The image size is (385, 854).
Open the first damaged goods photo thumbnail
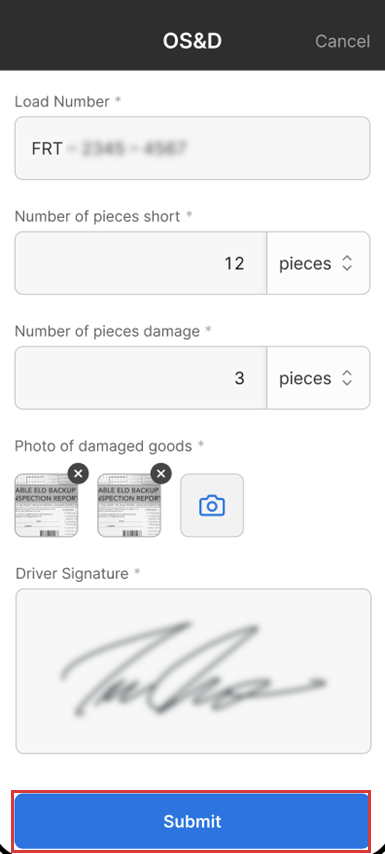click(x=46, y=505)
